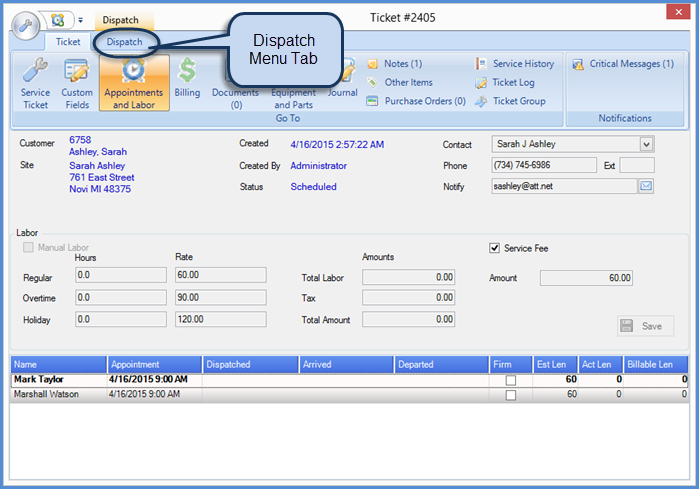
Task: Select the Marshall Watson appointment row
Action: (x=350, y=394)
